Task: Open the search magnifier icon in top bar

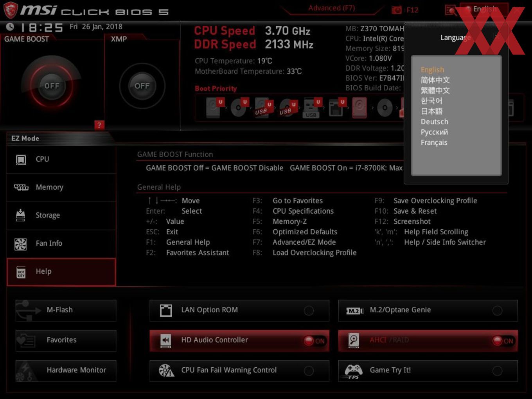Action: click(x=451, y=10)
